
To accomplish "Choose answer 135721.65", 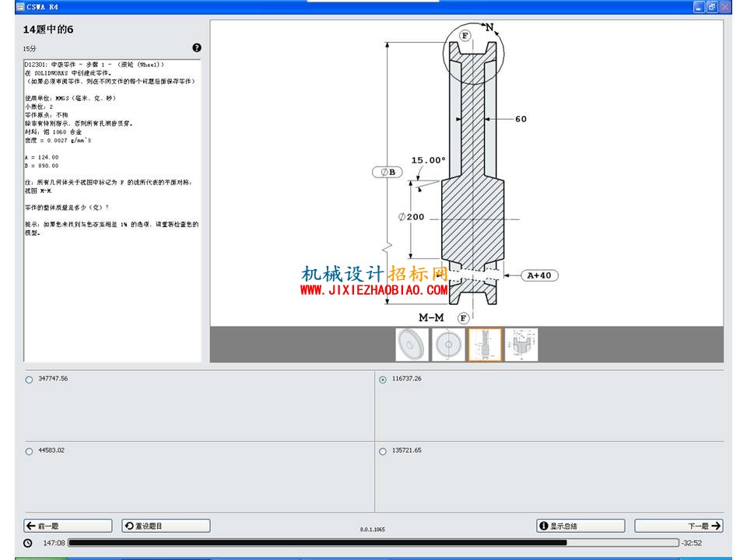I will coord(383,451).
